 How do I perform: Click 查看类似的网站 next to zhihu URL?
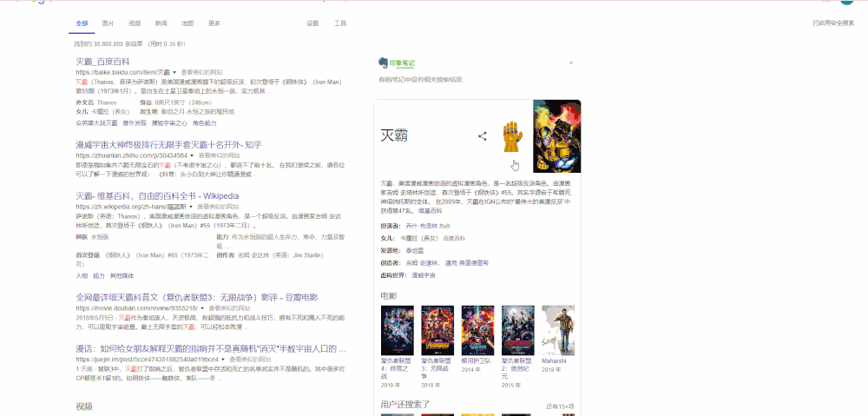pos(220,155)
